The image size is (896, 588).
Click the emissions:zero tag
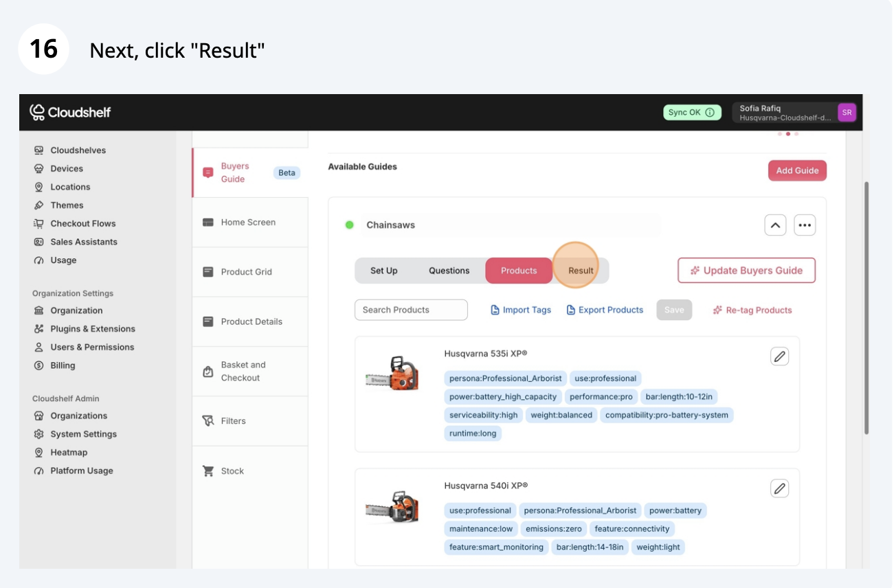tap(554, 529)
